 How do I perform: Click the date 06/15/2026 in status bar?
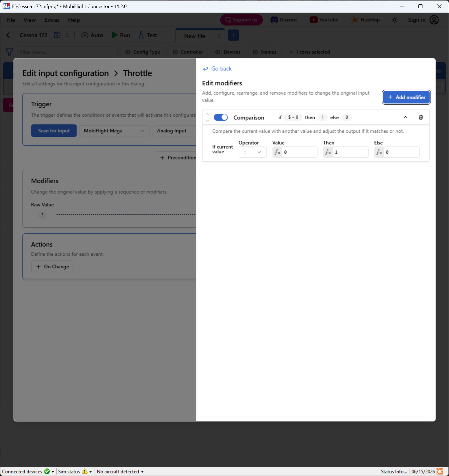click(x=423, y=471)
